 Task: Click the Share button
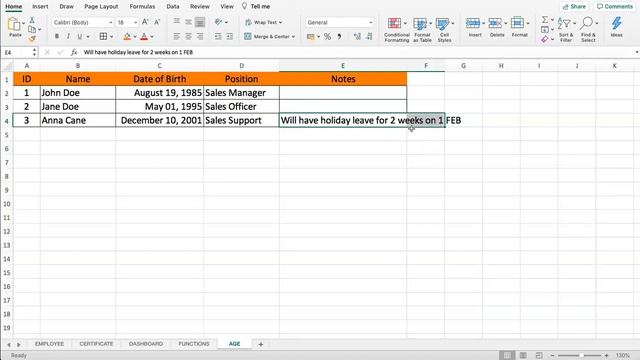coord(574,7)
